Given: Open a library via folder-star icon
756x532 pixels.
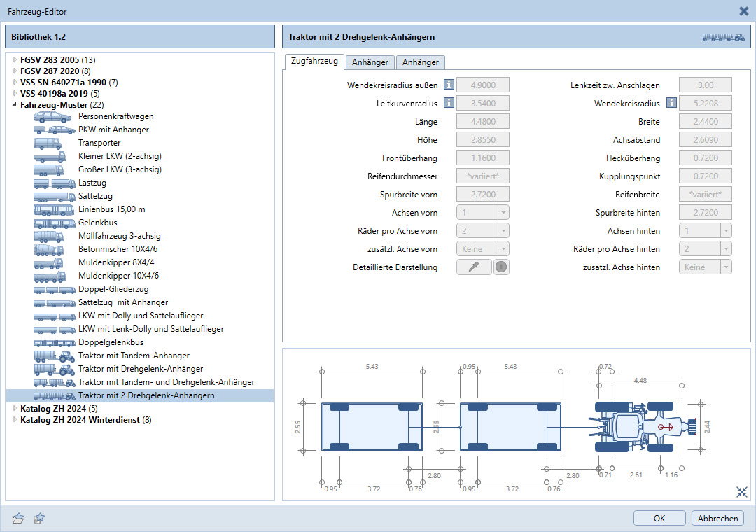Looking at the screenshot, I should 19,518.
